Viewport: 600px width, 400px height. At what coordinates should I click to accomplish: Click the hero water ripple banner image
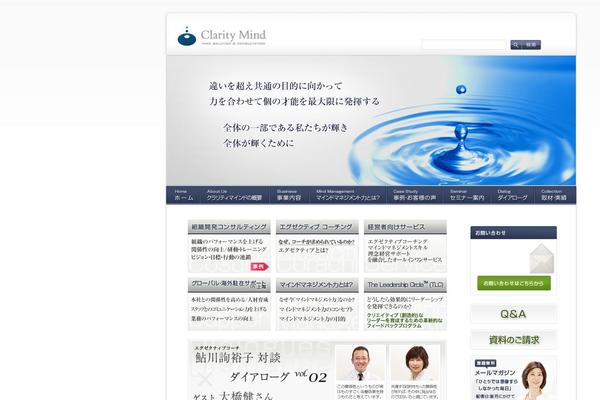click(371, 121)
